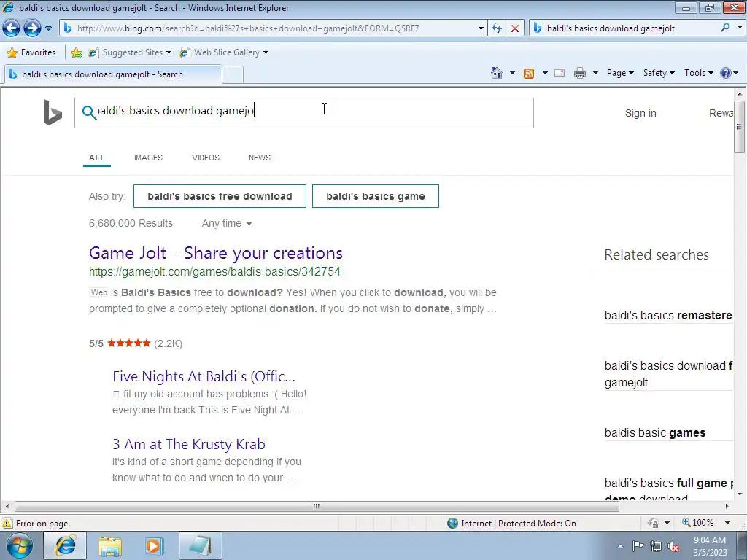Switch to the NEWS tab
The image size is (747, 560).
pos(260,157)
